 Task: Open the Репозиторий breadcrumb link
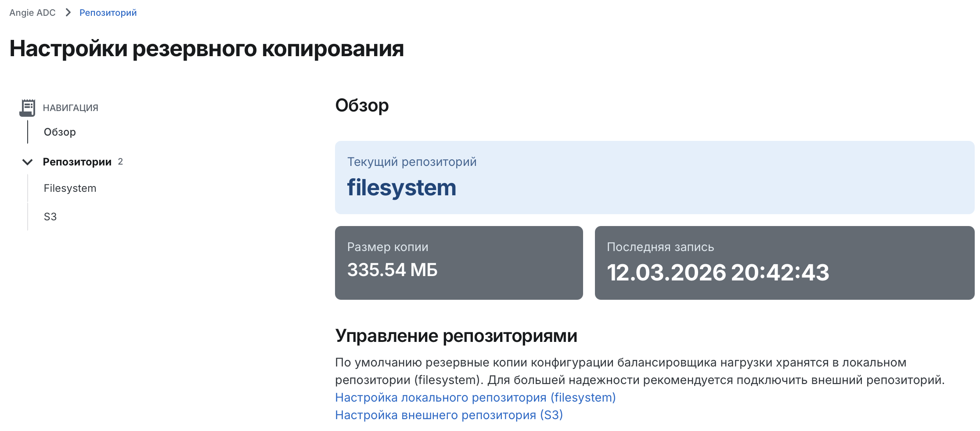click(x=108, y=13)
